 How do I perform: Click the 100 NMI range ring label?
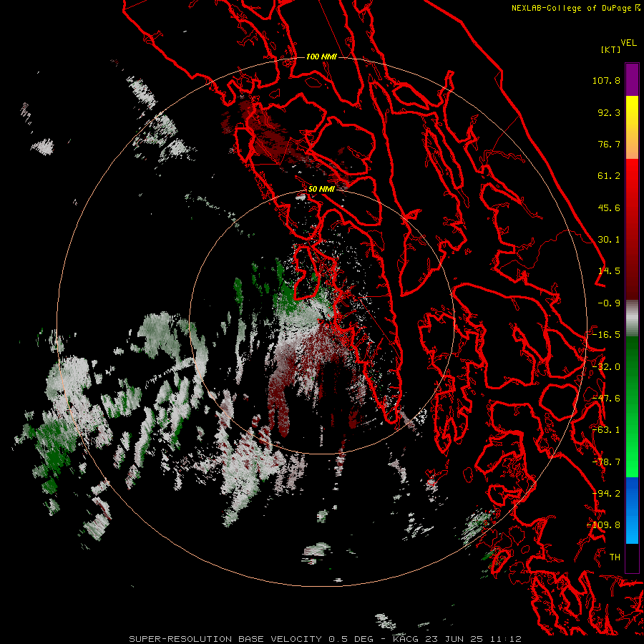(x=321, y=57)
